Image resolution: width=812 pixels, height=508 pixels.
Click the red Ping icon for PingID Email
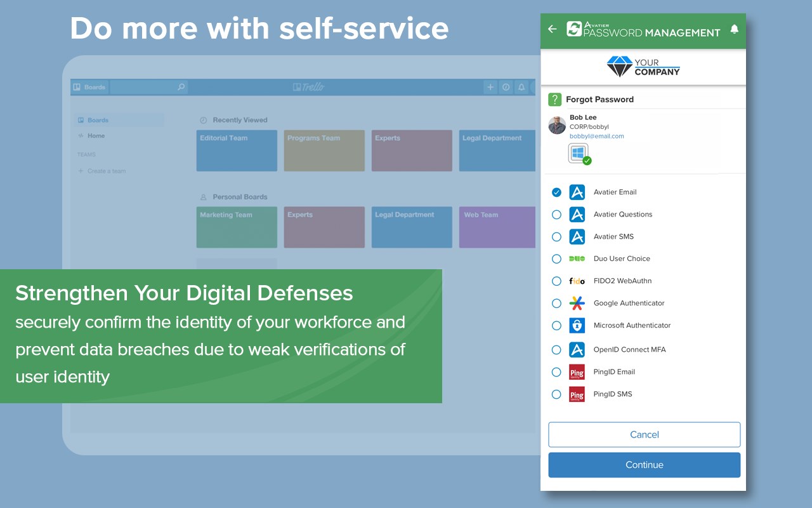577,372
